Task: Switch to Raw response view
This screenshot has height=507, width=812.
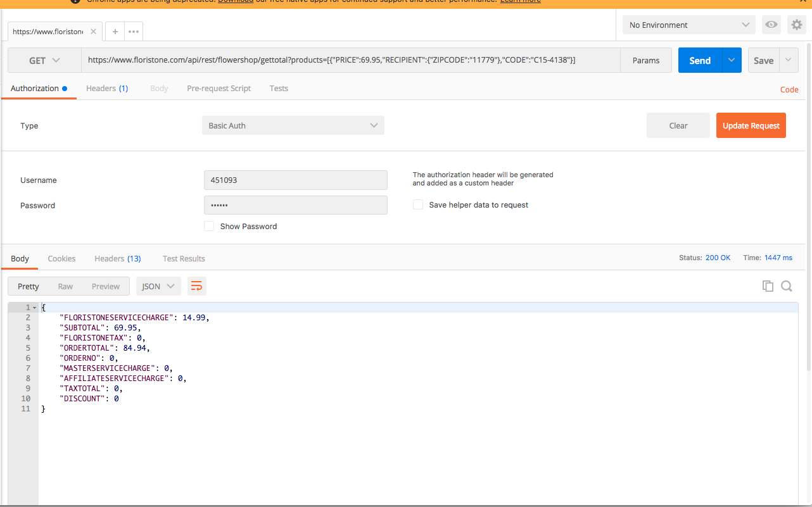Action: click(x=65, y=286)
